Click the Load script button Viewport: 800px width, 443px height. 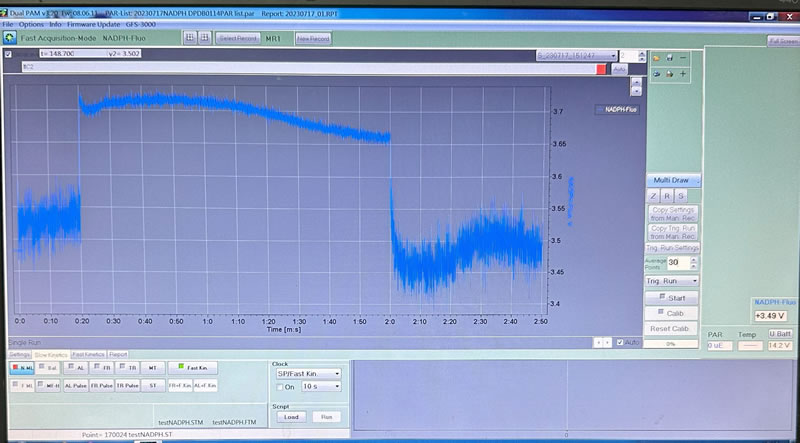click(285, 416)
